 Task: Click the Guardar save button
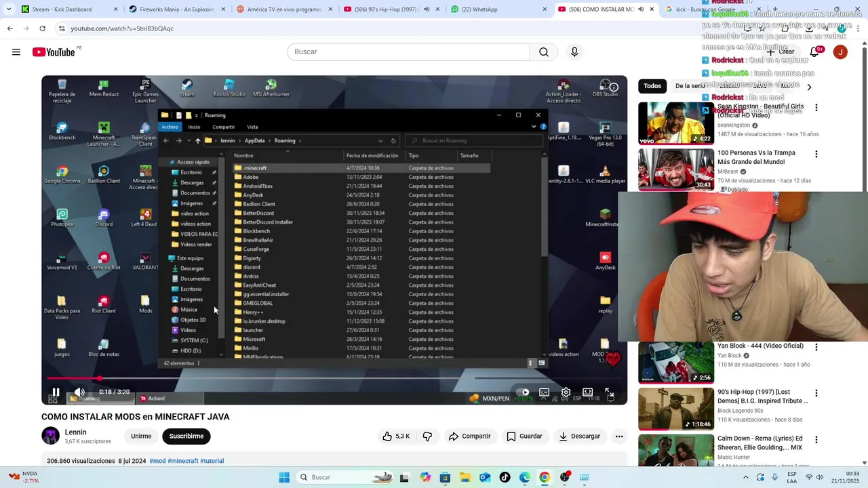(x=524, y=436)
